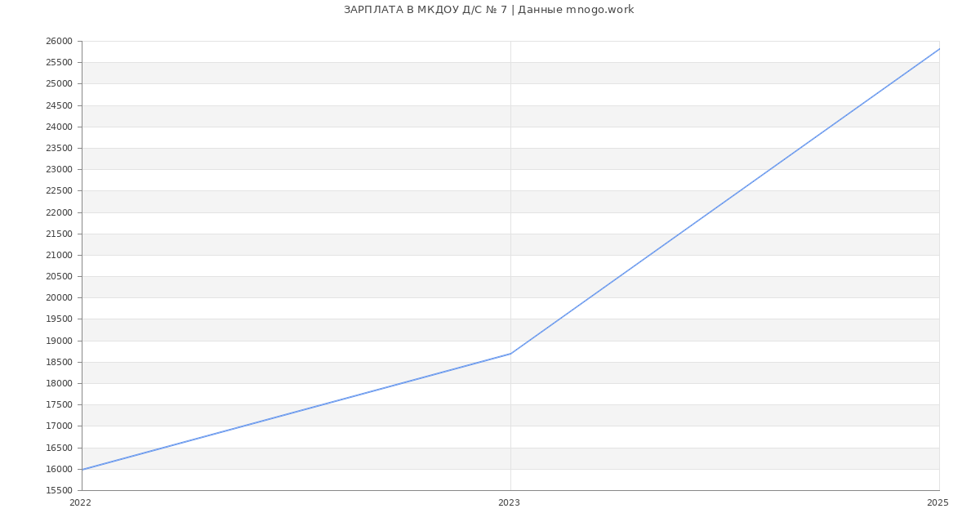Click the 21000 y-axis label

(60, 255)
